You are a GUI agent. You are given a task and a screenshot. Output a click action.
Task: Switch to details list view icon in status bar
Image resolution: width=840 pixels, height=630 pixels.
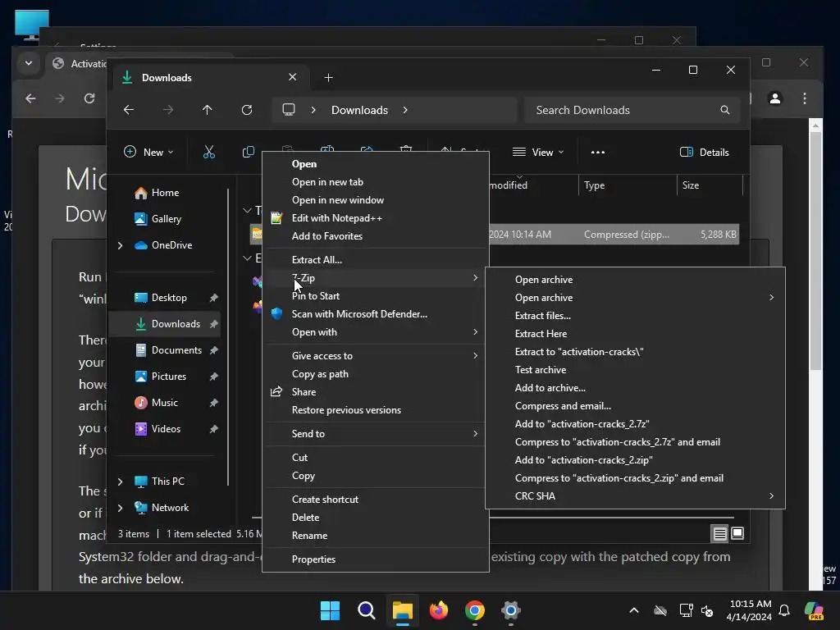coord(719,533)
